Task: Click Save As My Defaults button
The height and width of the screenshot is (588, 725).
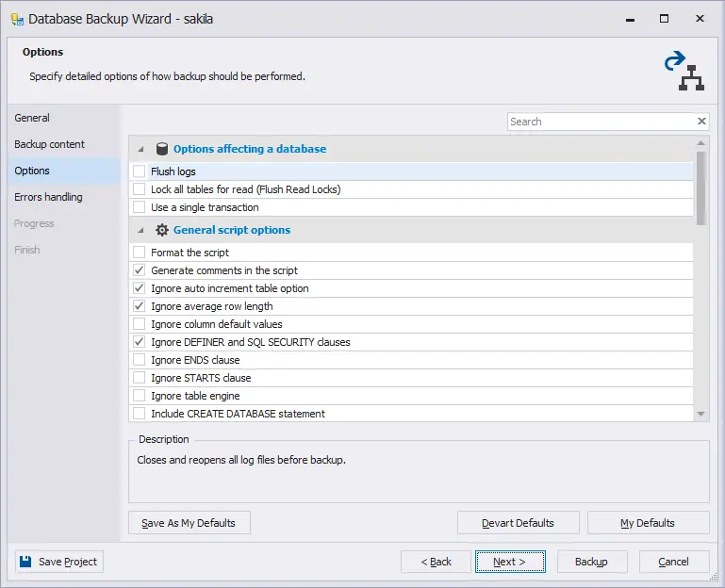Action: 189,523
